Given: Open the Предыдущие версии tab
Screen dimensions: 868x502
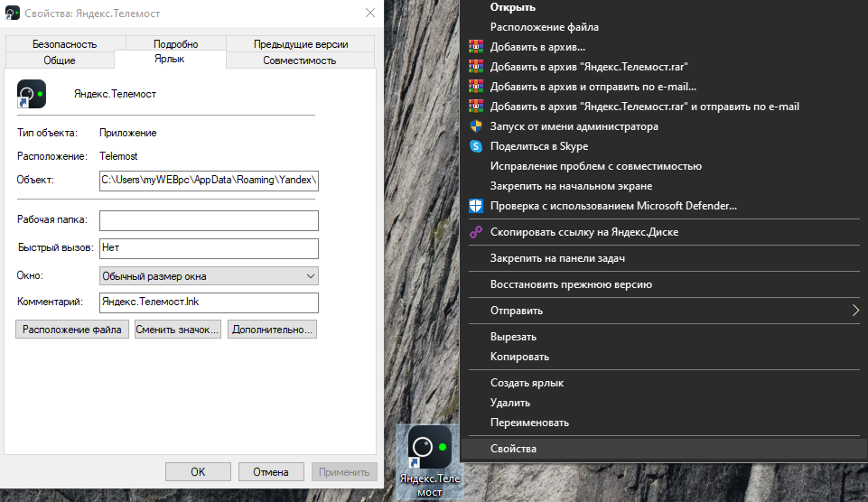Looking at the screenshot, I should (x=301, y=44).
